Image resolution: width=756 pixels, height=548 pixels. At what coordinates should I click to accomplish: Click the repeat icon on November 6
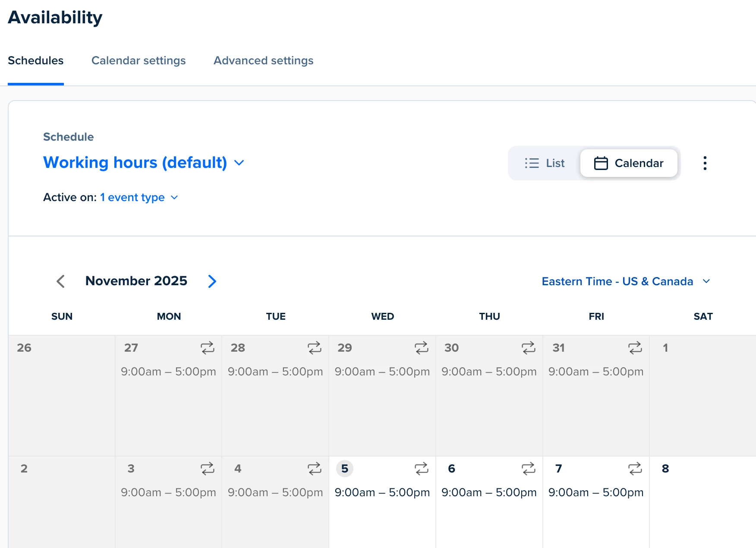pyautogui.click(x=529, y=469)
